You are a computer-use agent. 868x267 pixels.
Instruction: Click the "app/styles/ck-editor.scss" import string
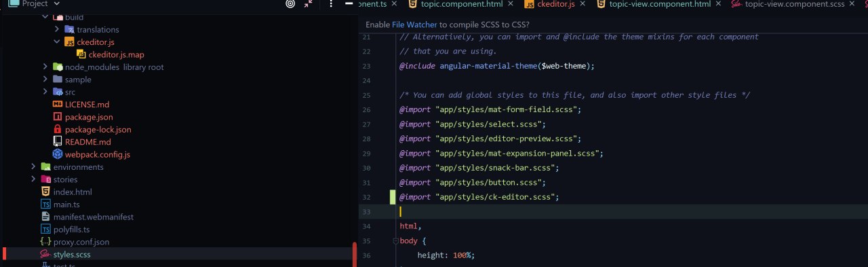pyautogui.click(x=495, y=197)
